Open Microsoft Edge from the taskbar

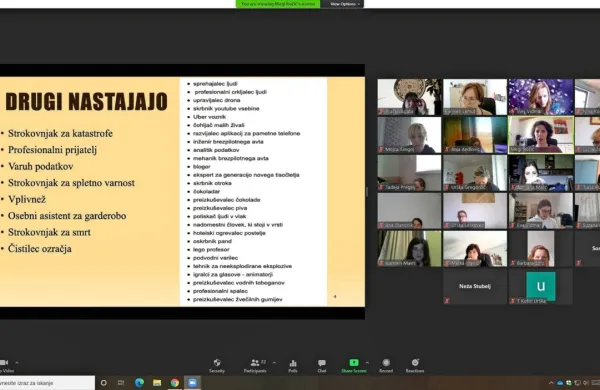139,383
